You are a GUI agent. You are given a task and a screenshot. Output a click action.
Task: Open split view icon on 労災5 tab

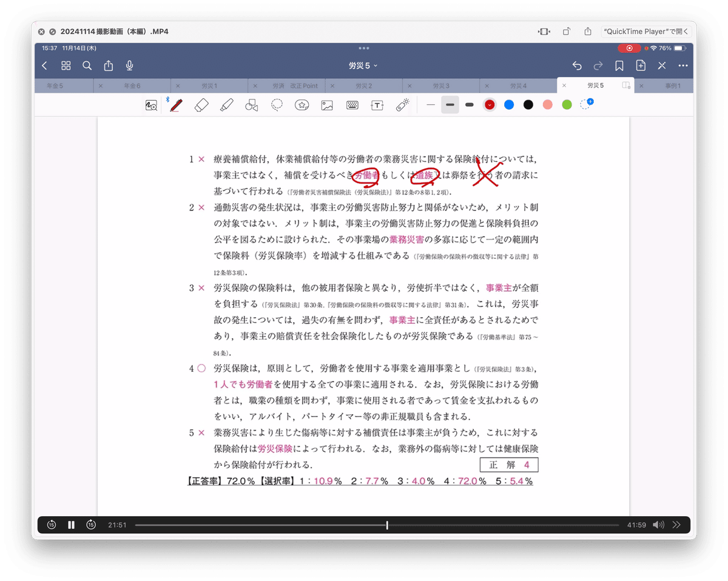627,86
